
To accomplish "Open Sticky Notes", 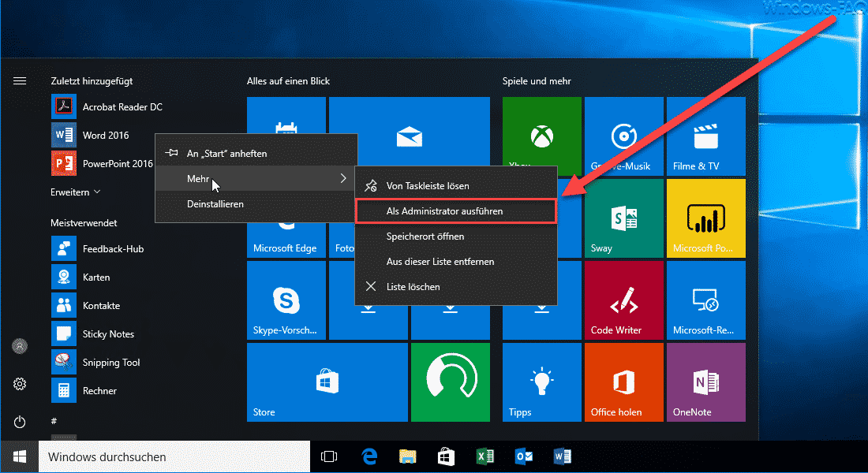I will pos(93,334).
